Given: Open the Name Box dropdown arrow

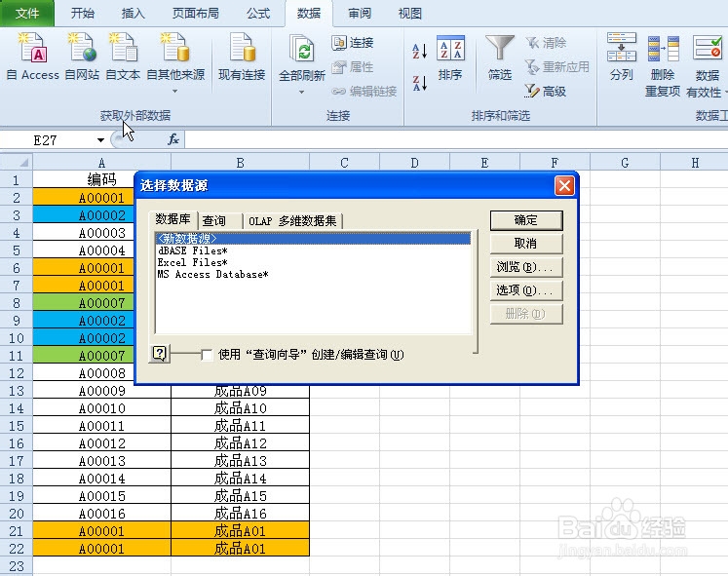Looking at the screenshot, I should tap(100, 140).
